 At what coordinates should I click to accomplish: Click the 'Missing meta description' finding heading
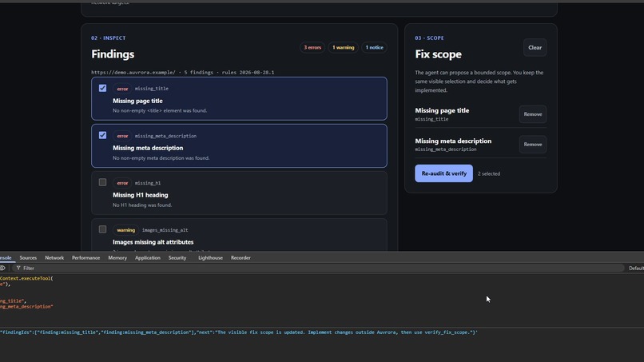(148, 148)
